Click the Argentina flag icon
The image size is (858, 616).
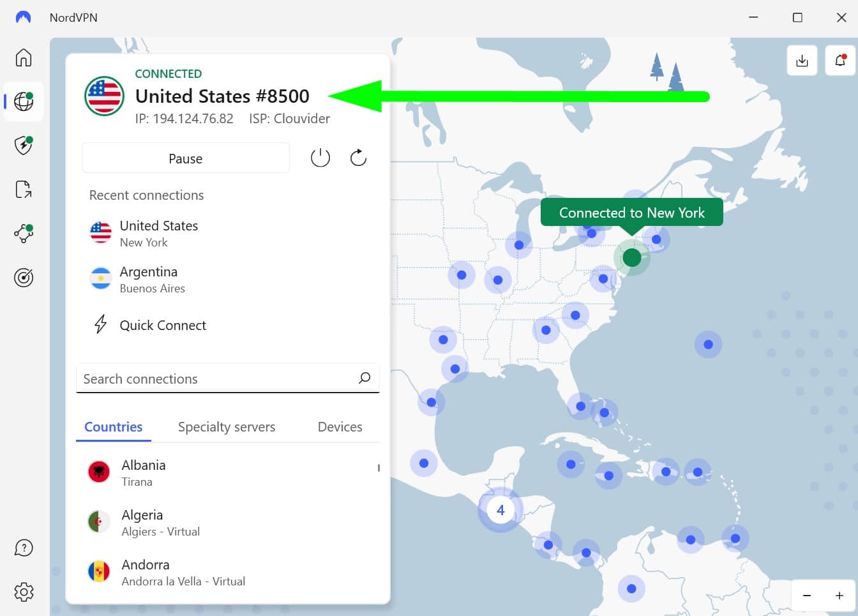click(101, 279)
